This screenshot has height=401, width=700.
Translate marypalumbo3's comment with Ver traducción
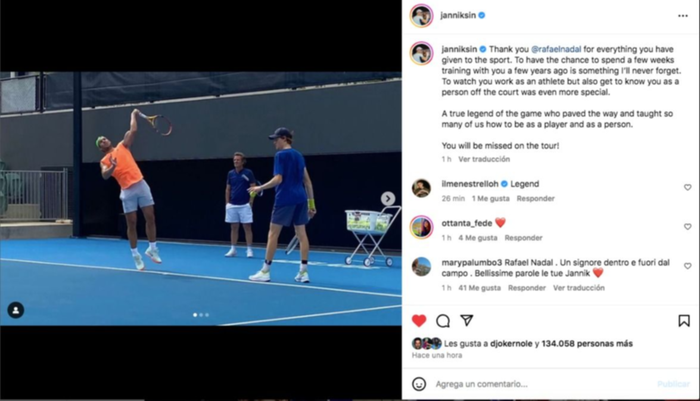pos(579,288)
